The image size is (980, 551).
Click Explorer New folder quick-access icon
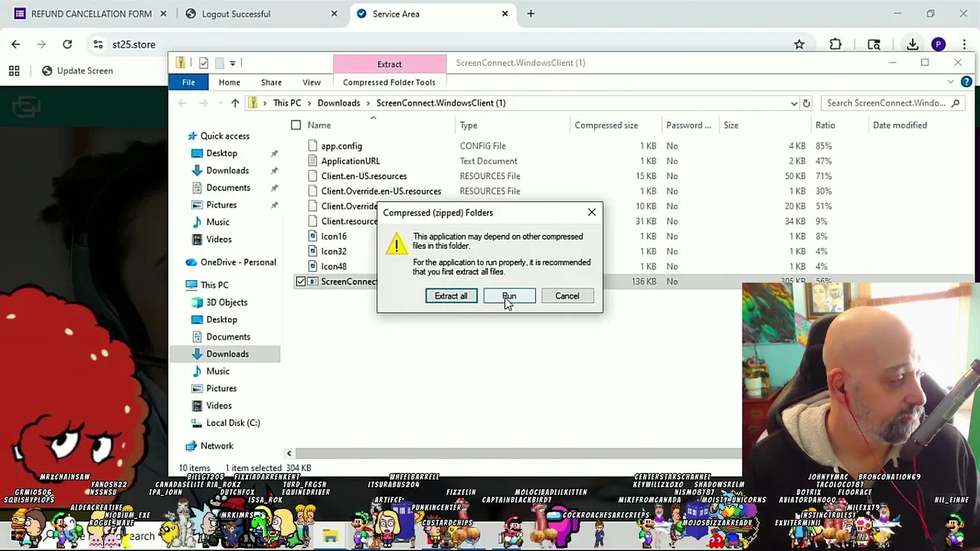[x=219, y=63]
